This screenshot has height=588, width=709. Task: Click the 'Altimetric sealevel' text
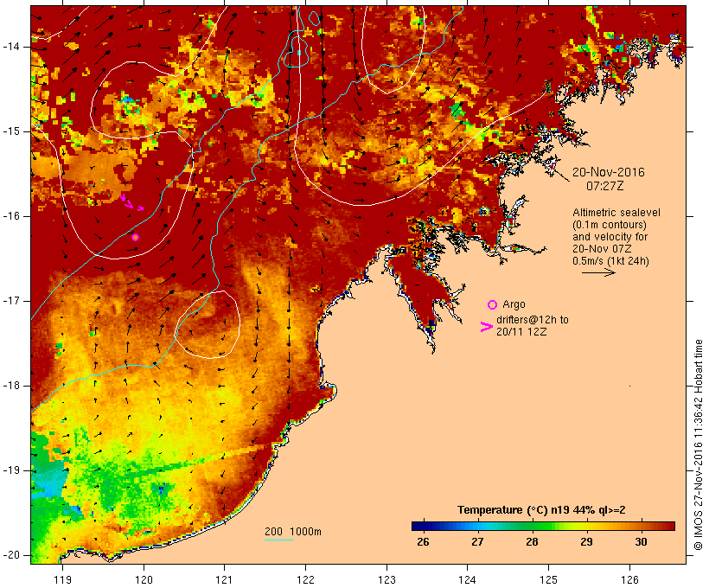(616, 213)
